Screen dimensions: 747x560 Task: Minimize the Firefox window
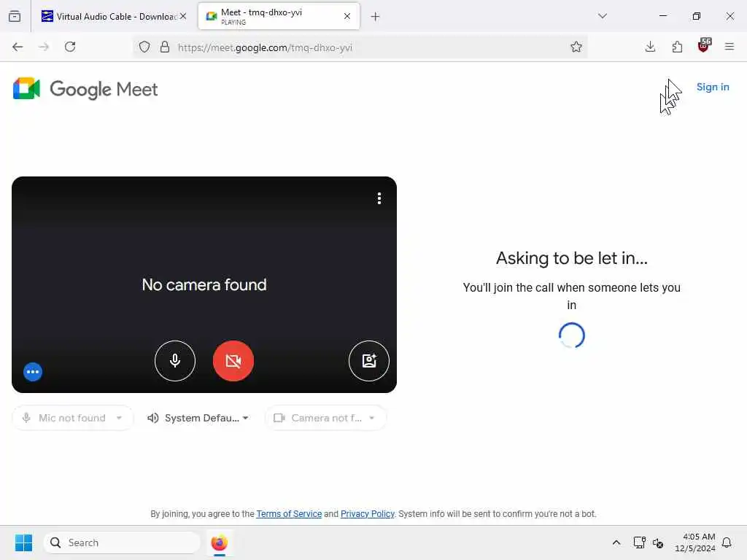tap(663, 16)
